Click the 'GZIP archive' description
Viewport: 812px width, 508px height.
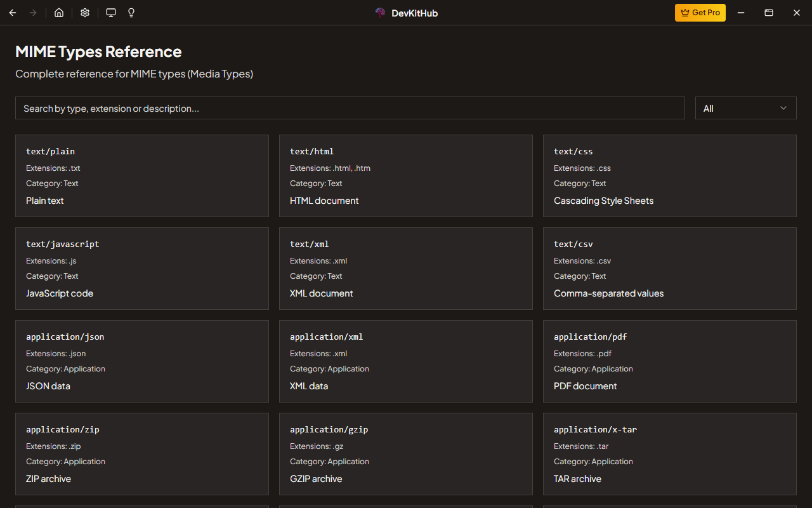[x=316, y=479]
